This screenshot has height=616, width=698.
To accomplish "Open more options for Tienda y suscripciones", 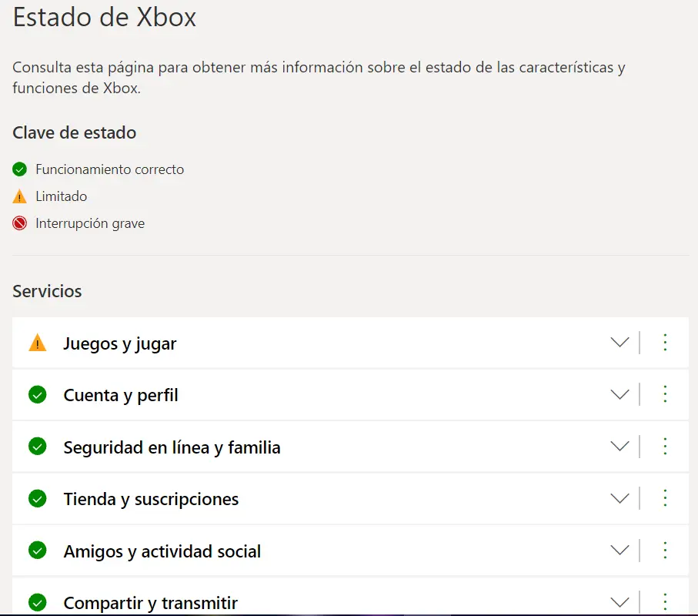I will click(665, 498).
